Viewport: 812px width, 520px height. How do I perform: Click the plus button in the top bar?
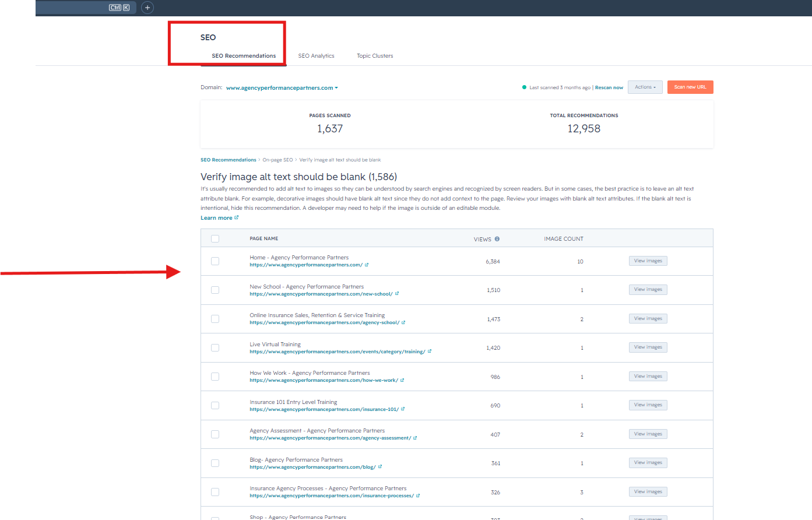[147, 8]
